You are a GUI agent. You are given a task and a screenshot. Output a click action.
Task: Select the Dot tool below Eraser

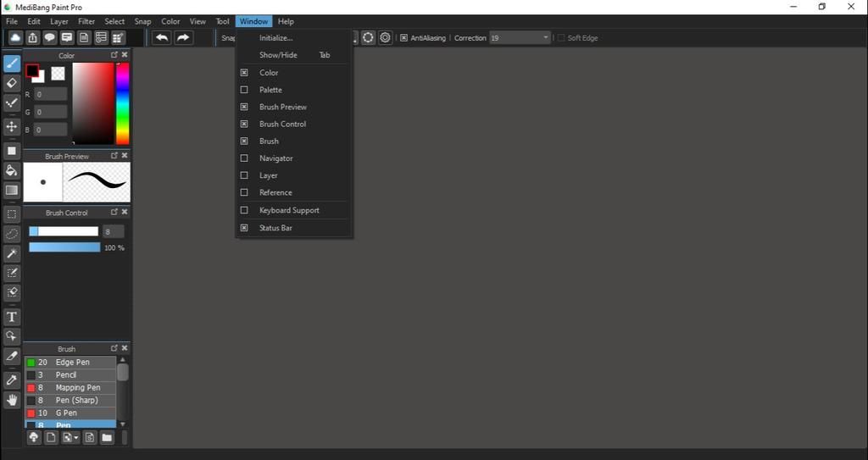pyautogui.click(x=12, y=103)
